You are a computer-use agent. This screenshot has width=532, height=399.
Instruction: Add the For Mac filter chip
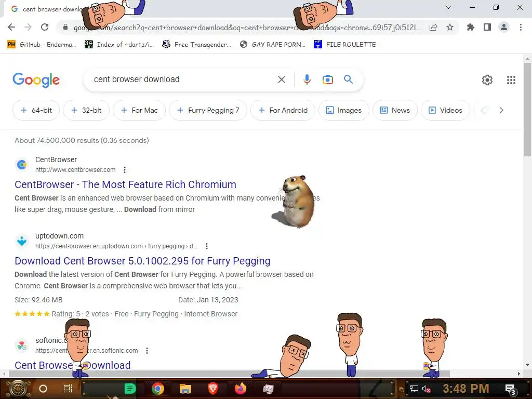139,110
